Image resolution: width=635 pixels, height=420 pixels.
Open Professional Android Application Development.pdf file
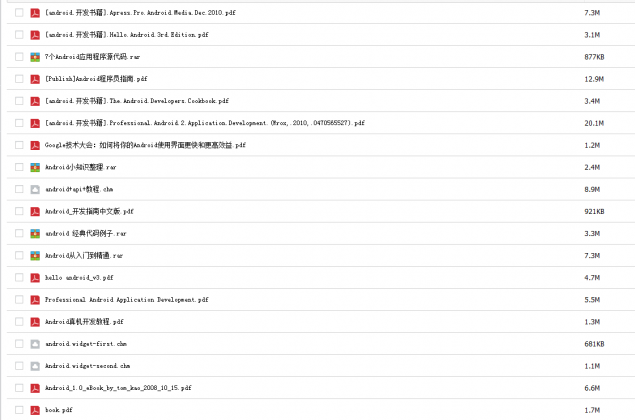pos(127,300)
